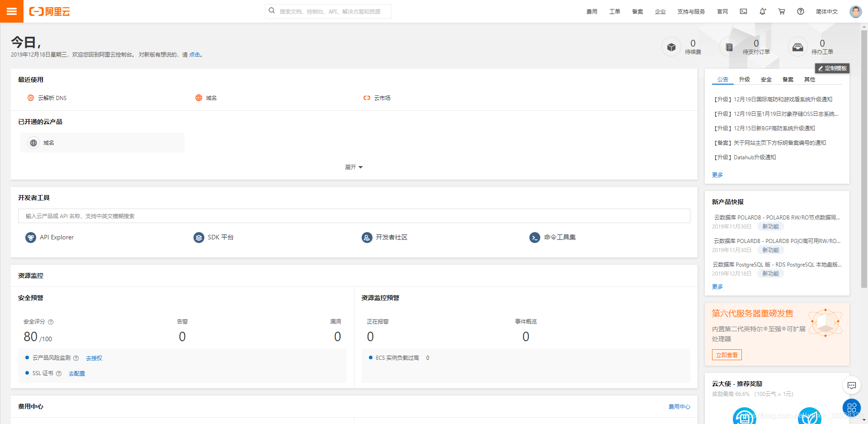The width and height of the screenshot is (868, 424).
Task: Click the 域名 activated product card
Action: click(102, 143)
